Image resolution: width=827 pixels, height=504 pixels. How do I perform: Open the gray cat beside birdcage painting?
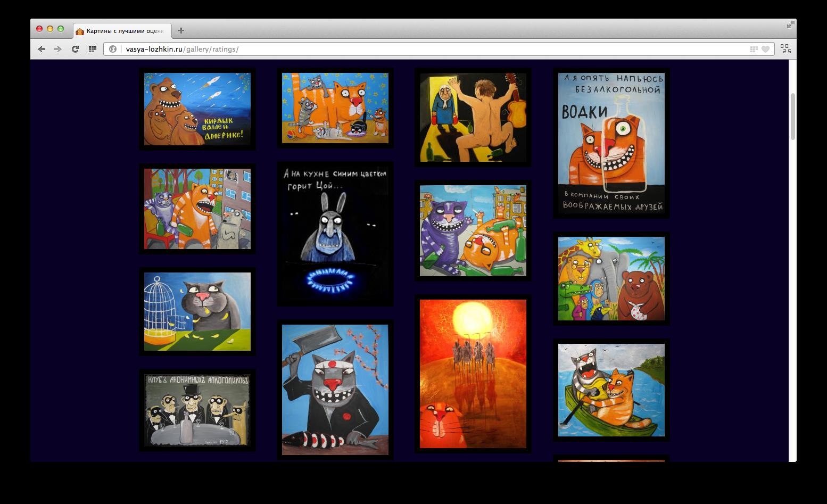197,311
